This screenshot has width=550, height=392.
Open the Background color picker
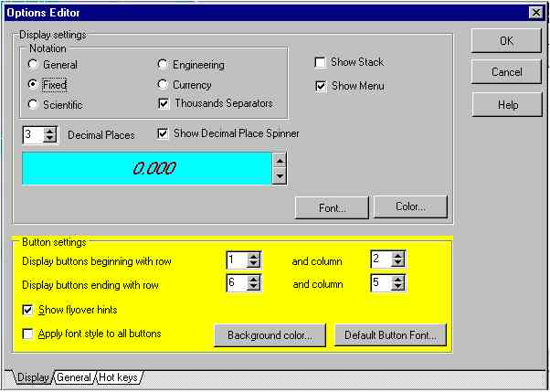pyautogui.click(x=270, y=335)
